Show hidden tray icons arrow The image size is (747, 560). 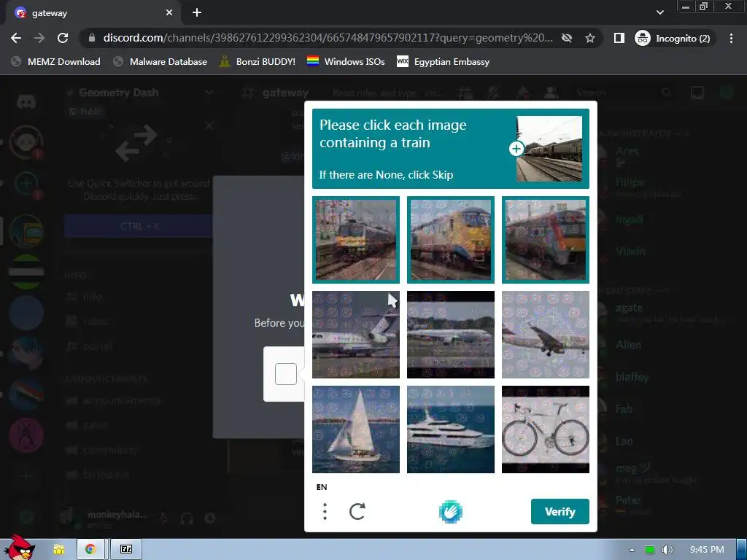pos(632,550)
